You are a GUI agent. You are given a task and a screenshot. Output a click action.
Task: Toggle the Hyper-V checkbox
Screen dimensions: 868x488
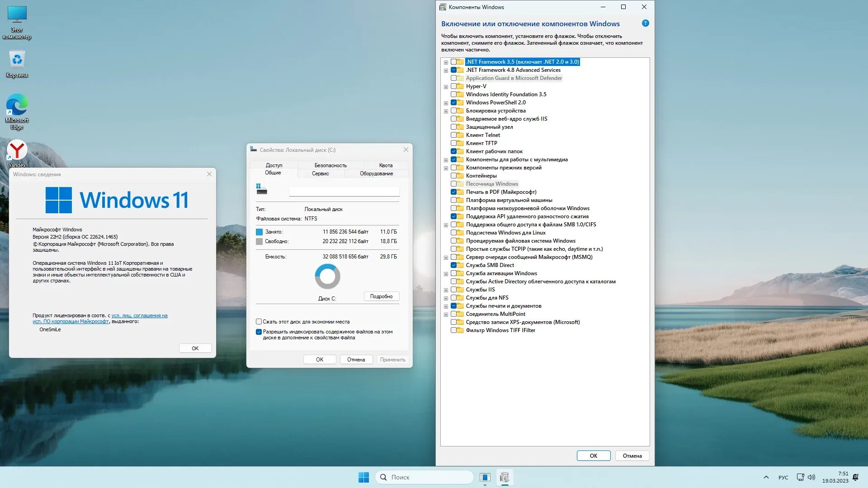click(x=453, y=86)
